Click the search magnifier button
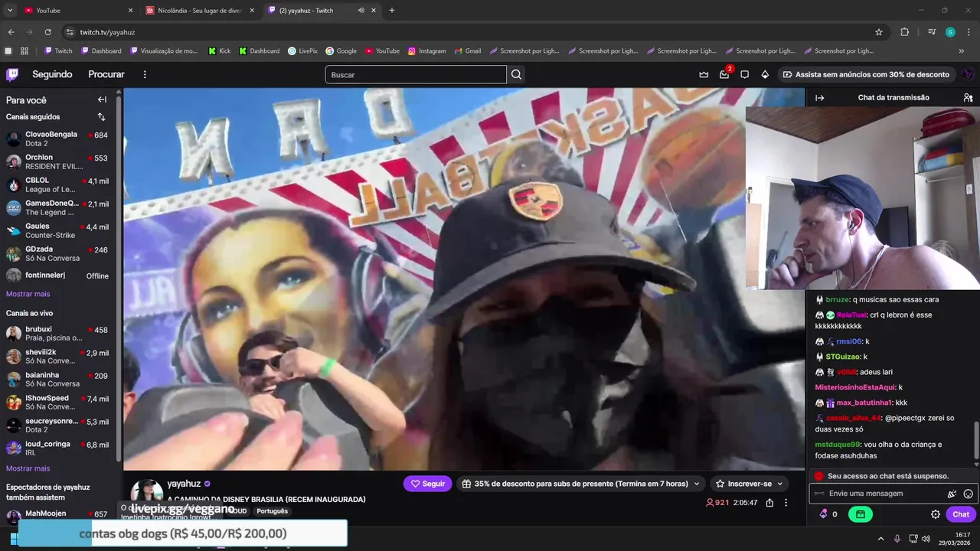 tap(516, 74)
